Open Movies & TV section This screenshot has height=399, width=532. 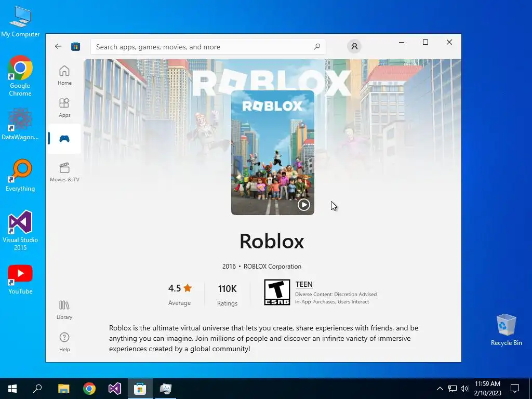tap(64, 172)
